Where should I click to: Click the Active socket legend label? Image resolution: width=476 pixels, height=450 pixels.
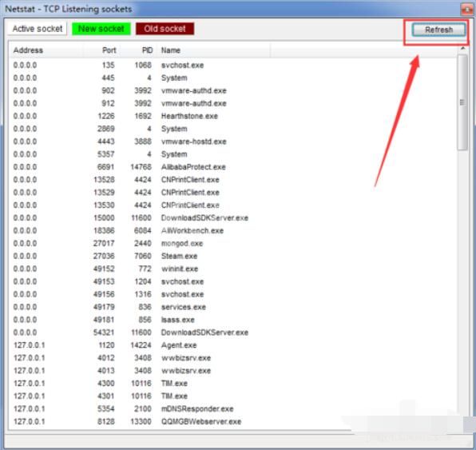click(38, 29)
